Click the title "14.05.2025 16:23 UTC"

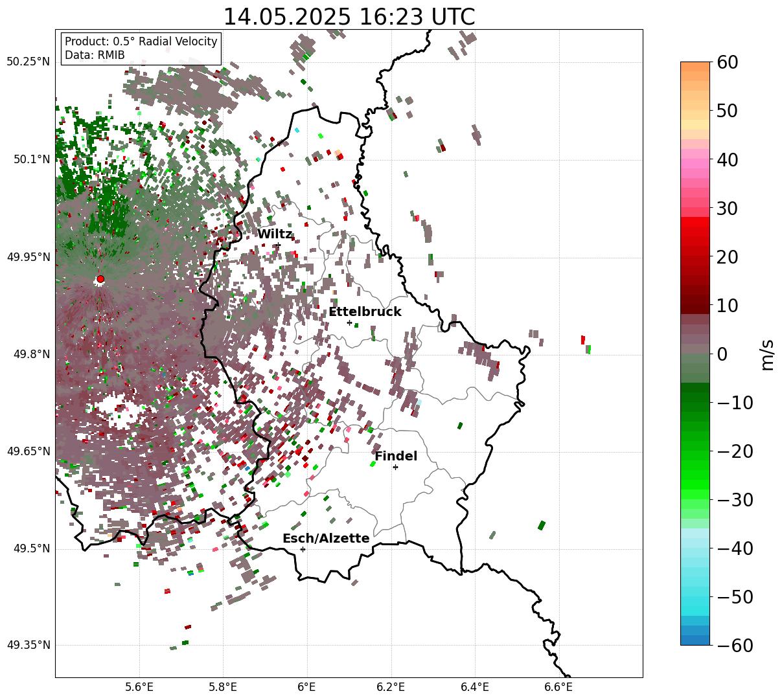349,17
